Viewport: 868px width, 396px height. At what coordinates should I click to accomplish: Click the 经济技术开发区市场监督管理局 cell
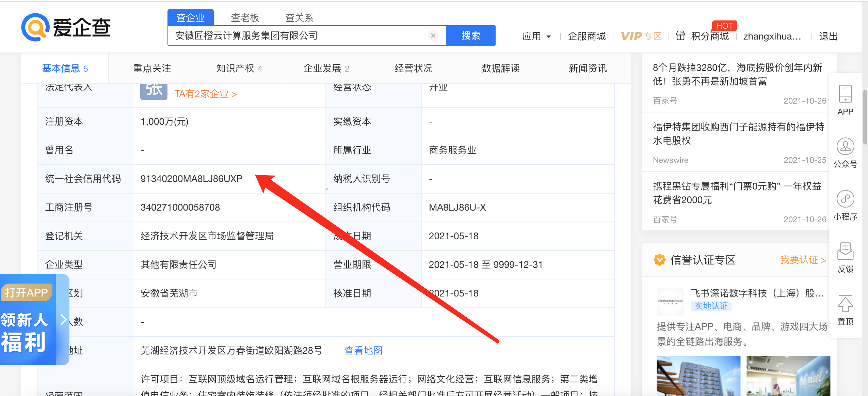(207, 236)
